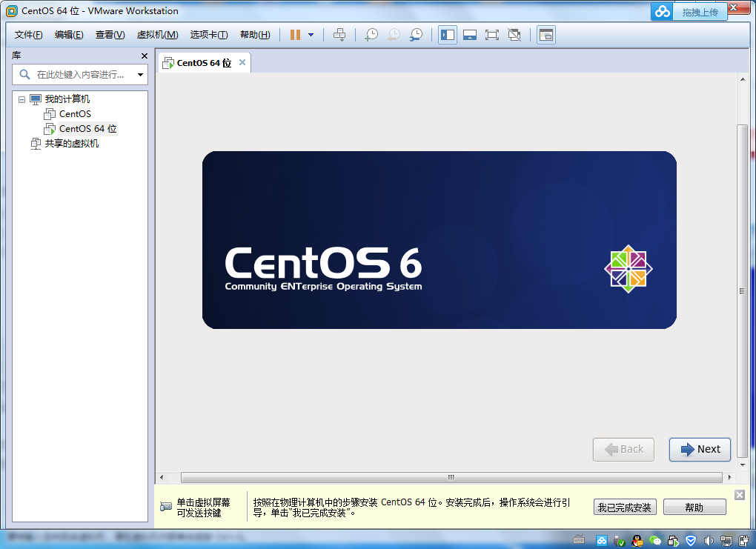Click the search magnifier icon in library
The height and width of the screenshot is (549, 756).
click(24, 74)
